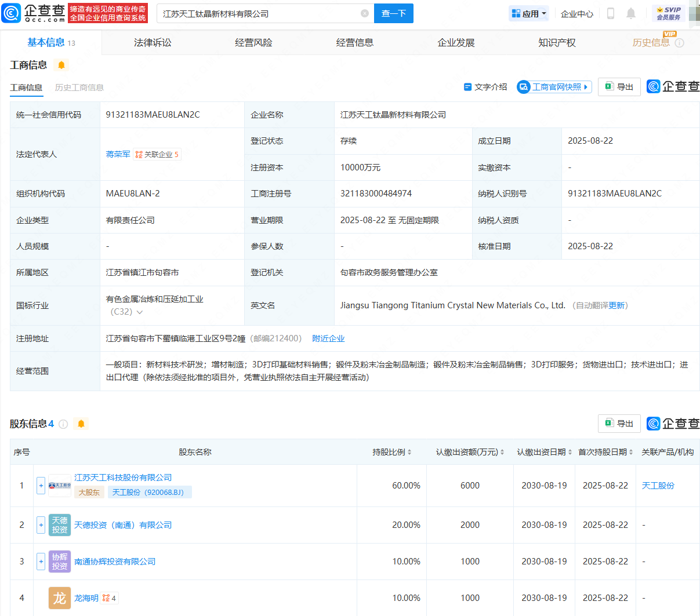Click the 查一下 search button
Image resolution: width=700 pixels, height=616 pixels.
(394, 13)
